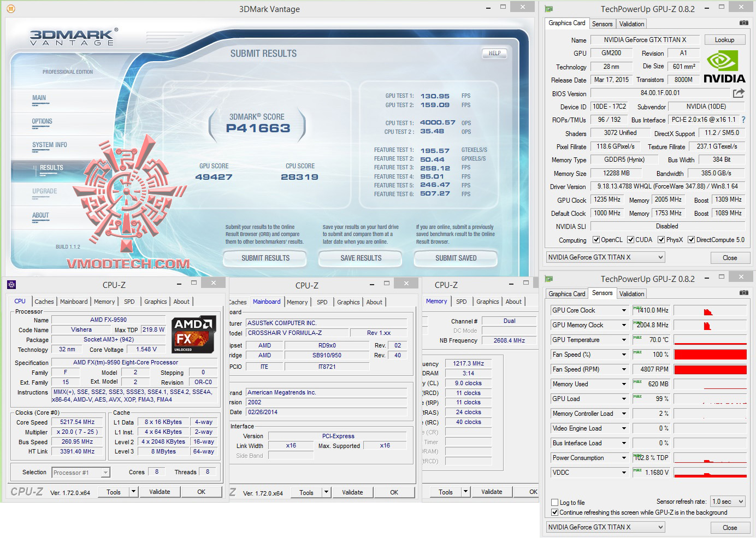The image size is (756, 542).
Task: Go to Main menu in 3DMark Vantage
Action: coord(39,98)
